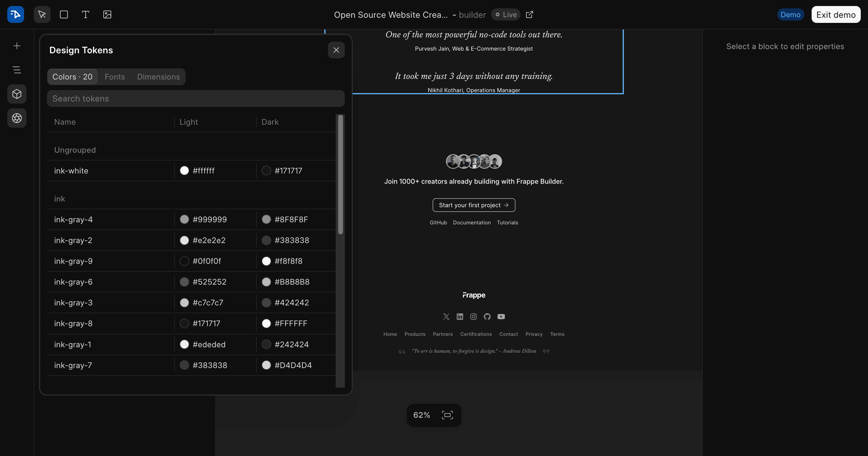Select the ink-gray-2 token name
Screen dimensions: 868x456
pos(73,240)
